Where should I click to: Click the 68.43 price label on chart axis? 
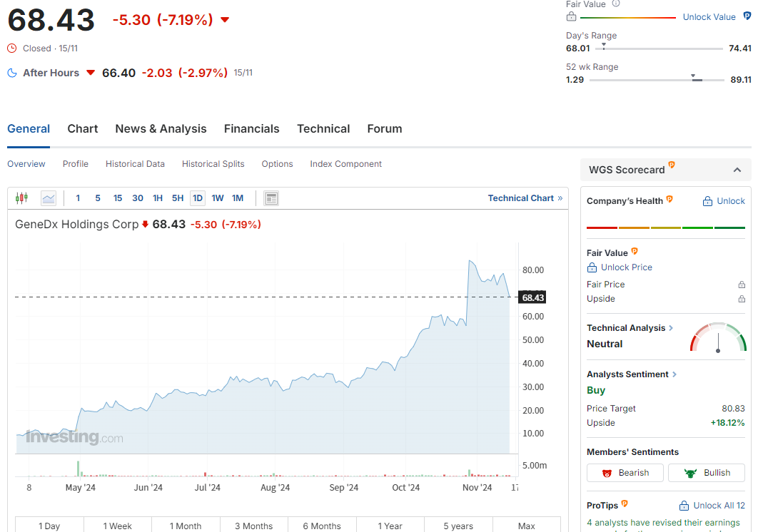[532, 297]
